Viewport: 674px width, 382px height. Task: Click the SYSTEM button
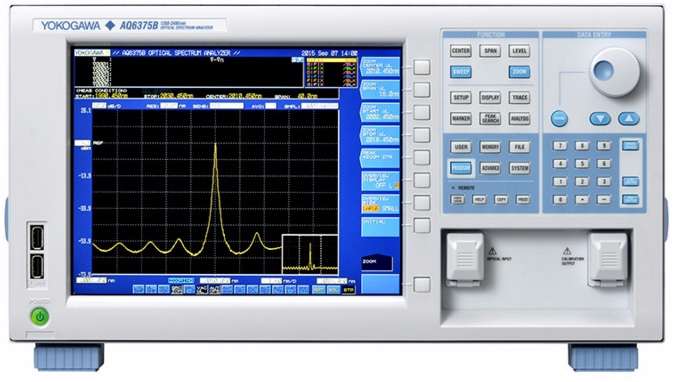[519, 168]
